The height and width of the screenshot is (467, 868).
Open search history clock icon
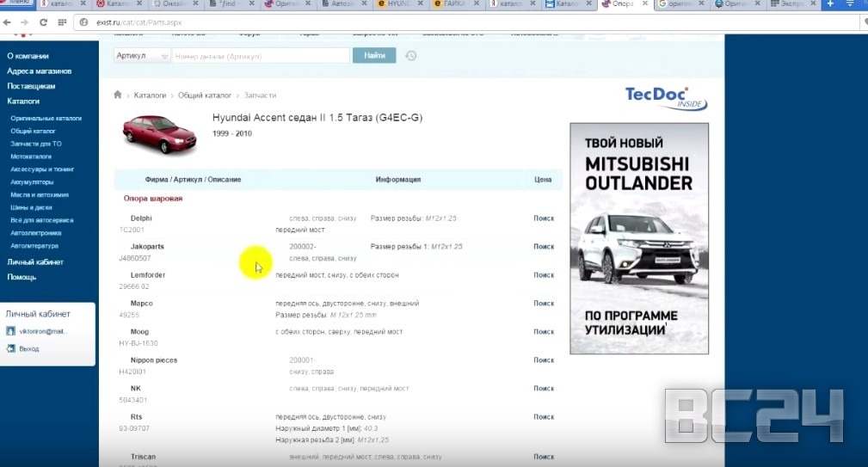point(411,56)
